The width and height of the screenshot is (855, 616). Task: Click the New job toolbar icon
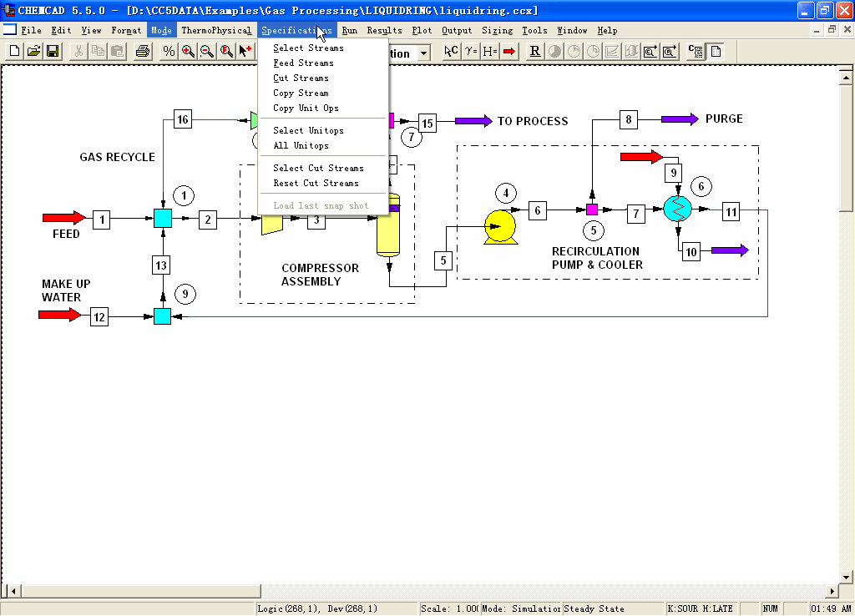[x=15, y=51]
